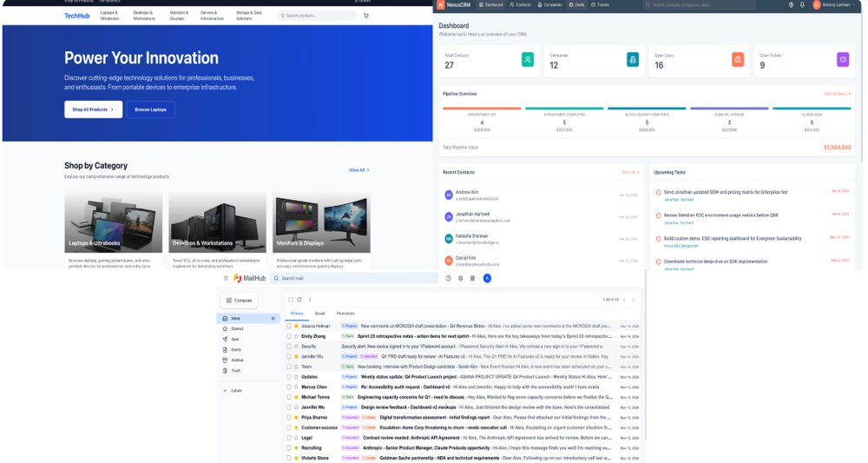868x463 pixels.
Task: Open the Goldman Sachs partnership email
Action: tap(464, 458)
